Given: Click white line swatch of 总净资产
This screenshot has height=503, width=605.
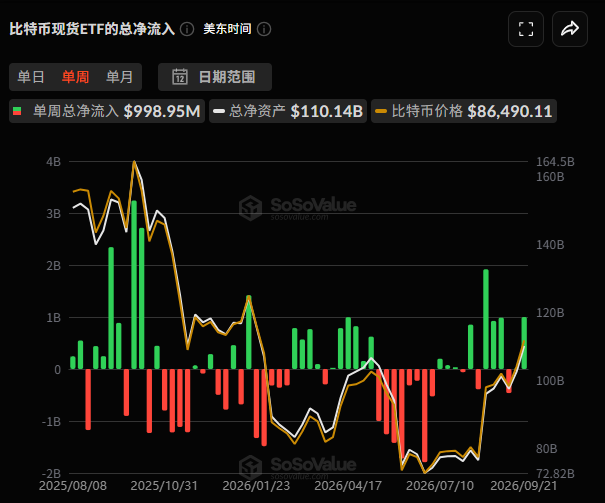Looking at the screenshot, I should point(219,111).
